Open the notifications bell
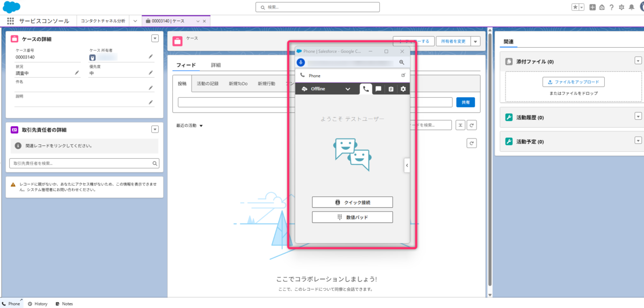Viewport: 644px width, 308px height. click(x=631, y=8)
